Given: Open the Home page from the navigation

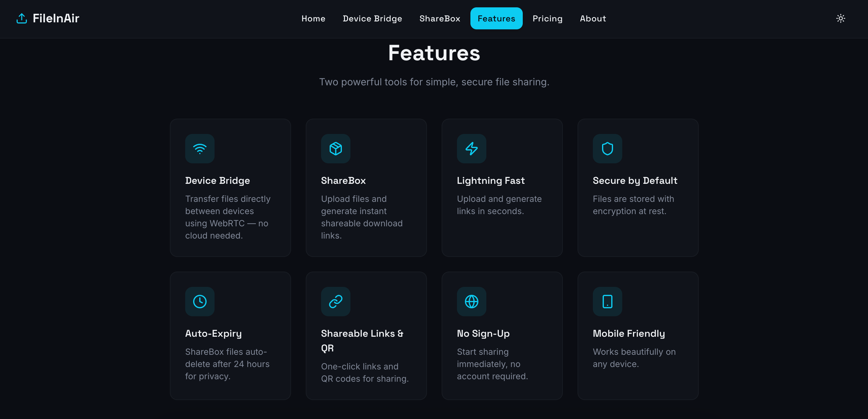Looking at the screenshot, I should point(313,18).
